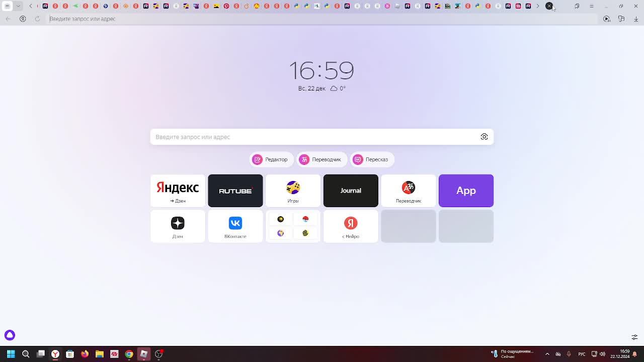The height and width of the screenshot is (362, 644).
Task: Switch input language РУС
Action: [582, 354]
